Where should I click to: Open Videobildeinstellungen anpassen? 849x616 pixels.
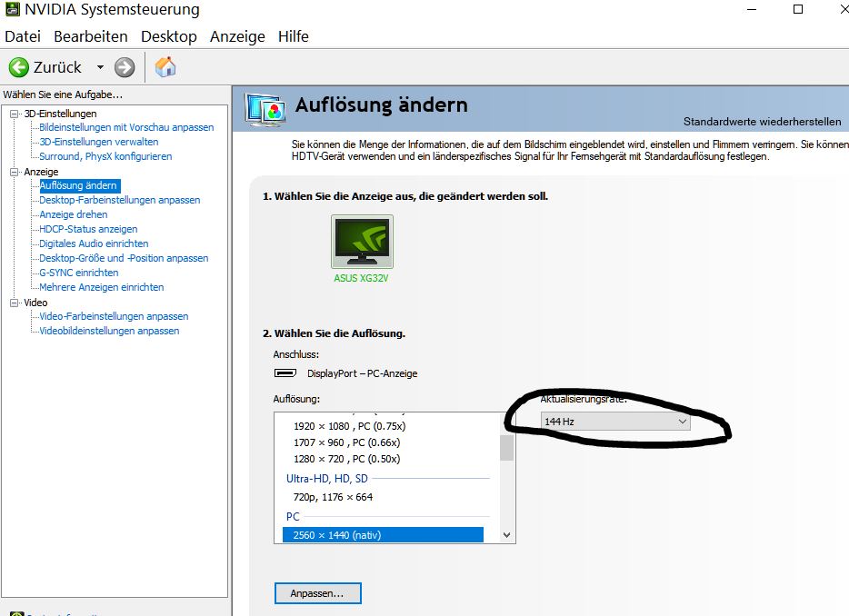[109, 331]
